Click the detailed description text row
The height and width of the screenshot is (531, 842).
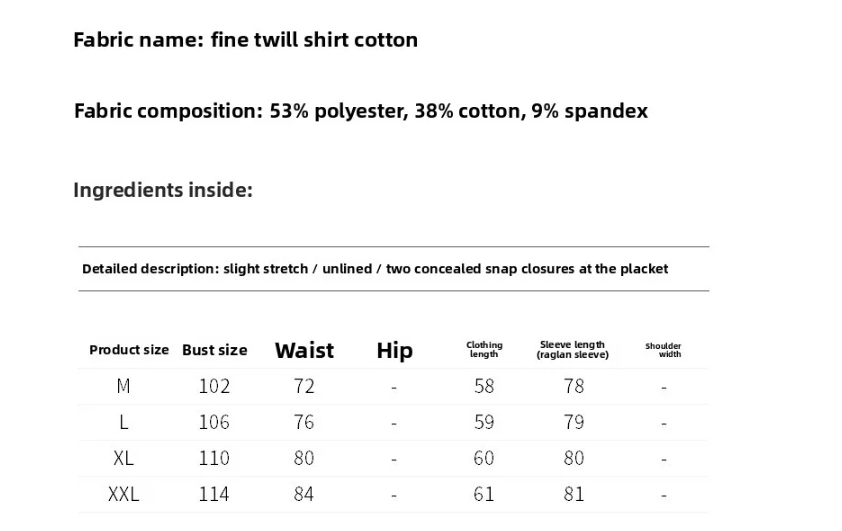coord(375,269)
